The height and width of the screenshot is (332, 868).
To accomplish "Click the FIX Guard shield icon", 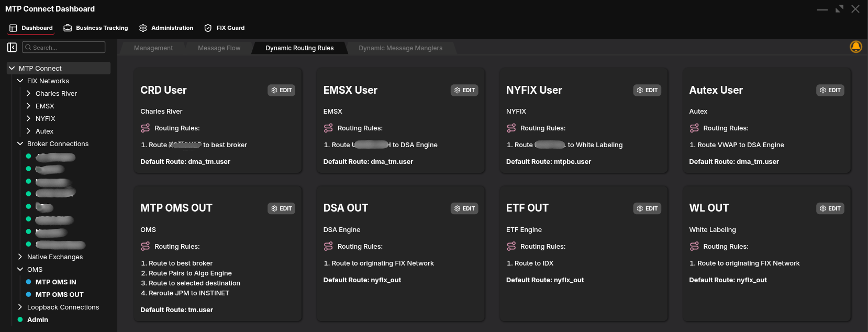I will point(208,28).
